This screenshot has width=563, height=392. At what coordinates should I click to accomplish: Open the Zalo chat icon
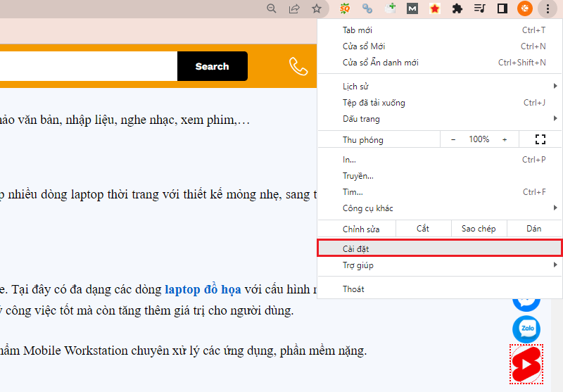pos(526,329)
